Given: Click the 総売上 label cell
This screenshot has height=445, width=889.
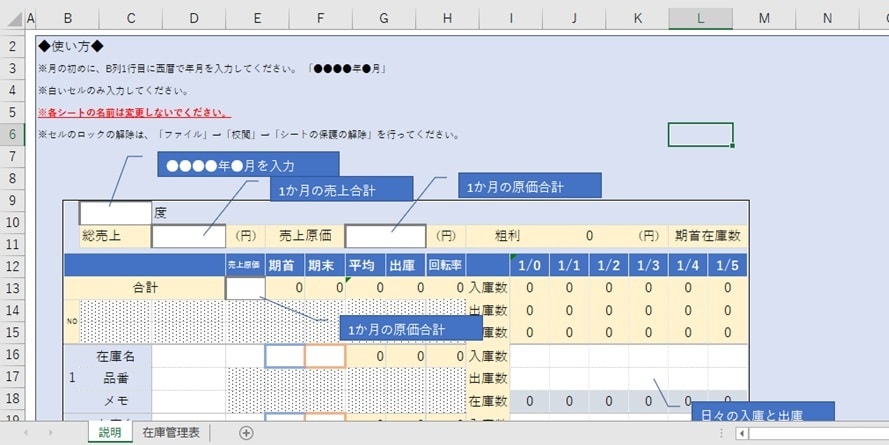Looking at the screenshot, I should [115, 236].
